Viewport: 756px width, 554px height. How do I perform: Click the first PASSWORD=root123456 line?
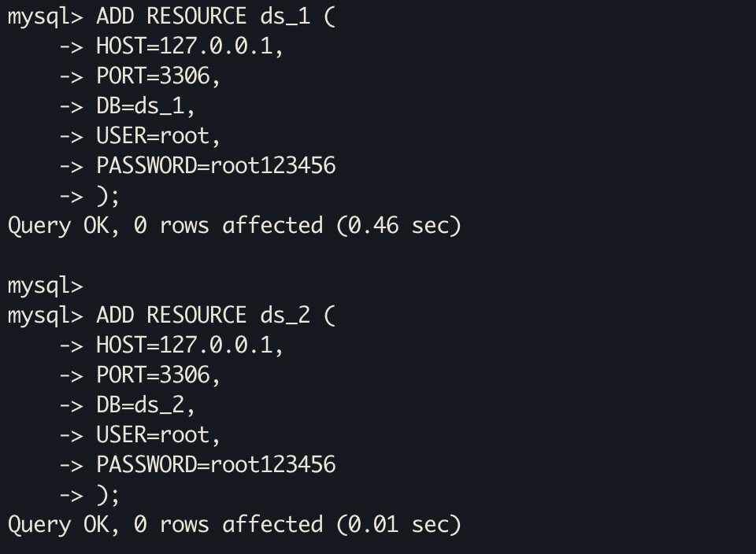(x=198, y=166)
